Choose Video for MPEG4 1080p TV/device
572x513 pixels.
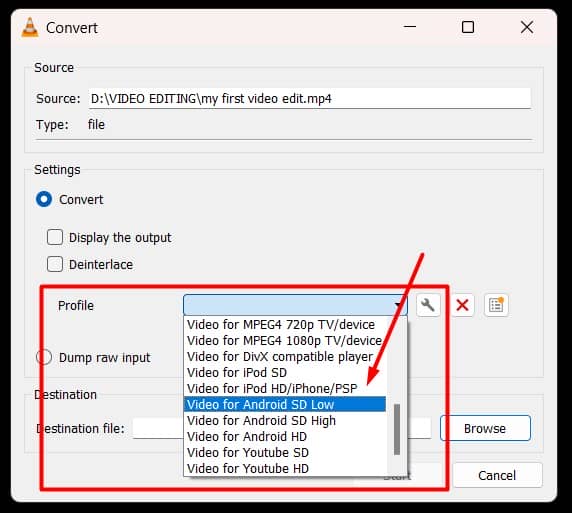(x=285, y=340)
